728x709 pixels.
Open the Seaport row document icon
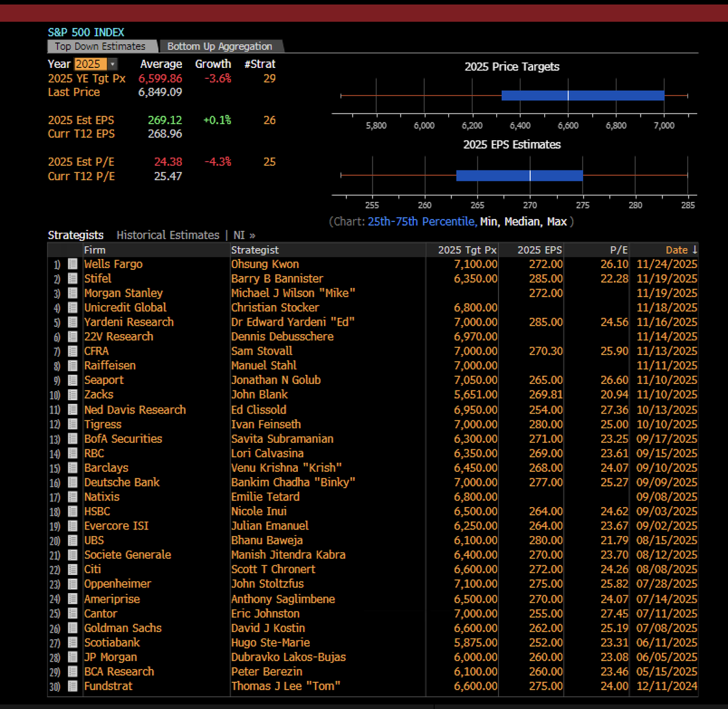[73, 380]
